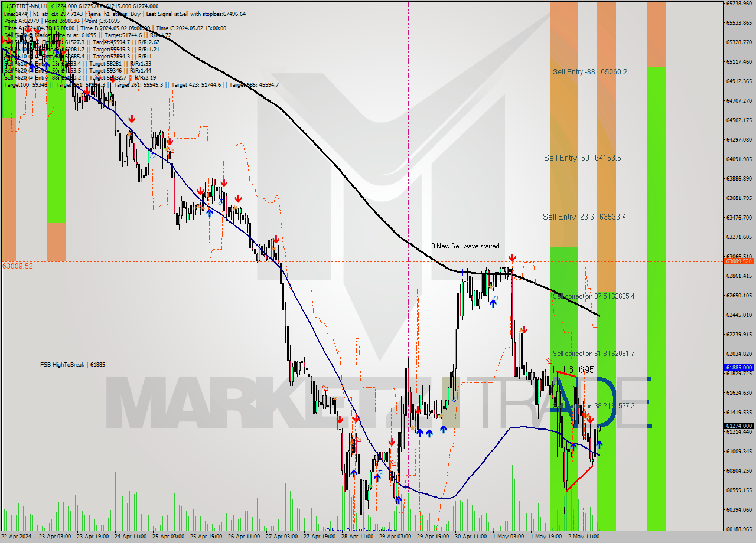Click the 'Sell correction 61.8 | 62081.7' label

pyautogui.click(x=594, y=354)
